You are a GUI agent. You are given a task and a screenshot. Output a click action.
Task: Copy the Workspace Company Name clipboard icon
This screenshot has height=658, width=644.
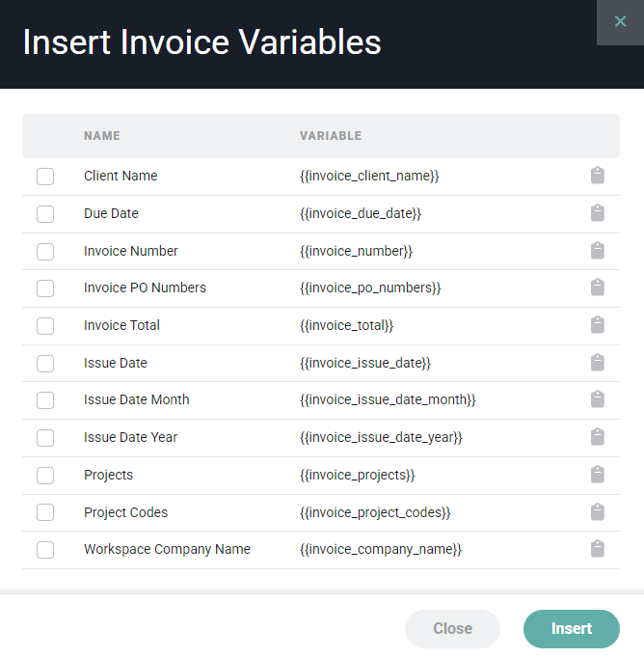point(597,549)
